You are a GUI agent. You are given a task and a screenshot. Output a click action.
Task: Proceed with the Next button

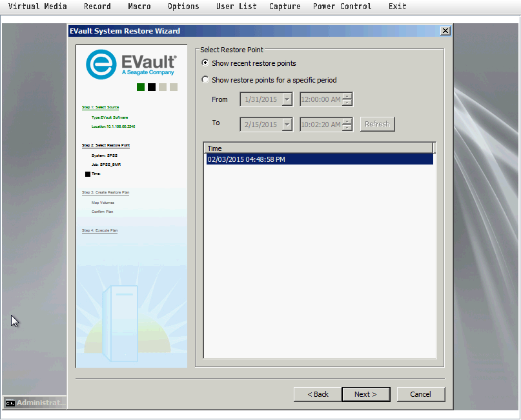tap(366, 394)
